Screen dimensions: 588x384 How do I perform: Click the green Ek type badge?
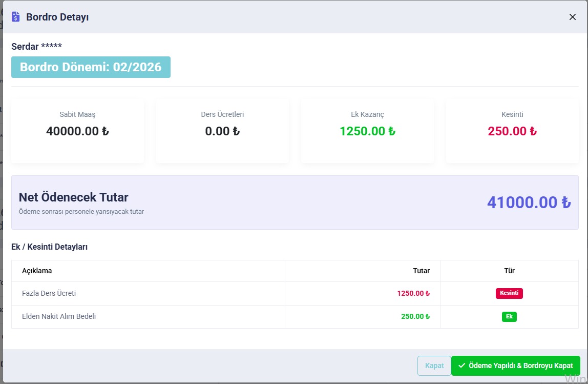click(509, 316)
